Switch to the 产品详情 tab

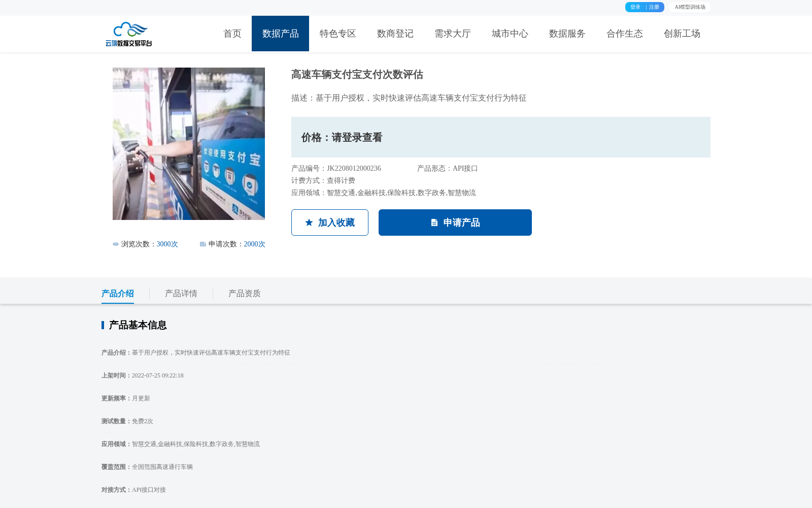click(x=181, y=294)
